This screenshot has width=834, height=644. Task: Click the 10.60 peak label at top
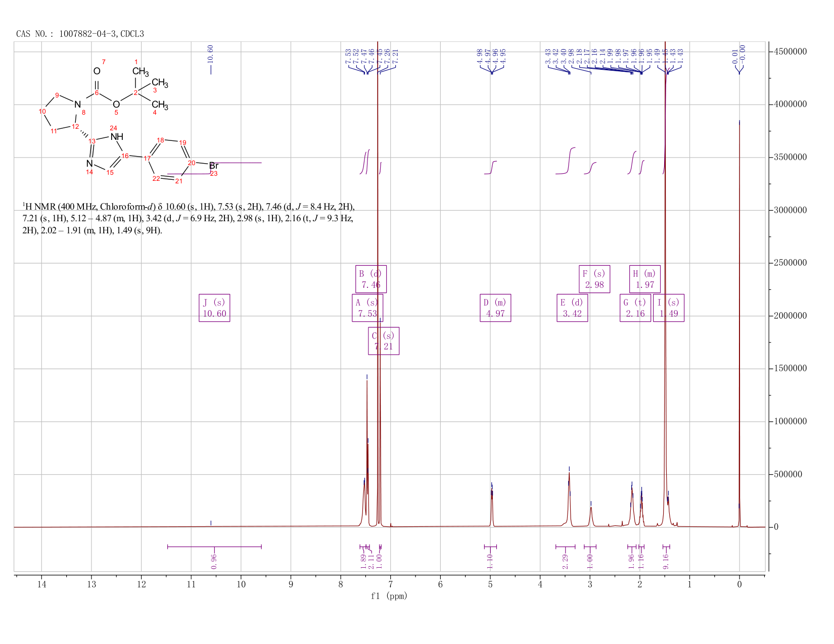point(210,54)
